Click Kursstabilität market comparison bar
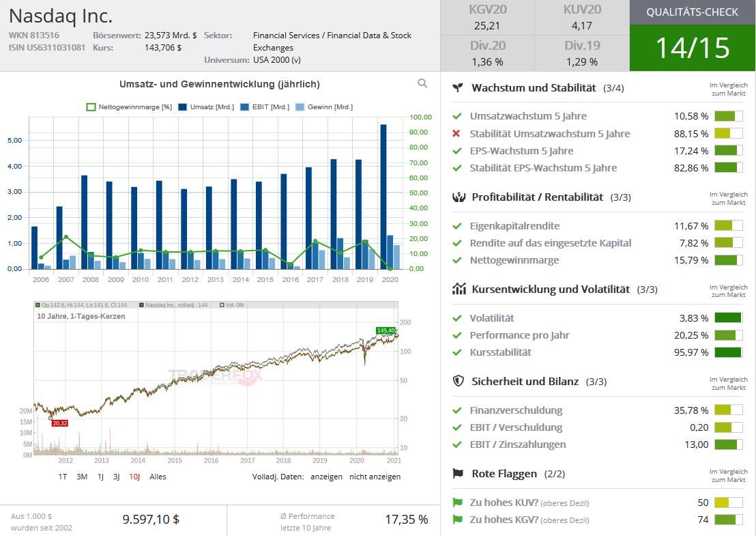The image size is (756, 536). [729, 352]
